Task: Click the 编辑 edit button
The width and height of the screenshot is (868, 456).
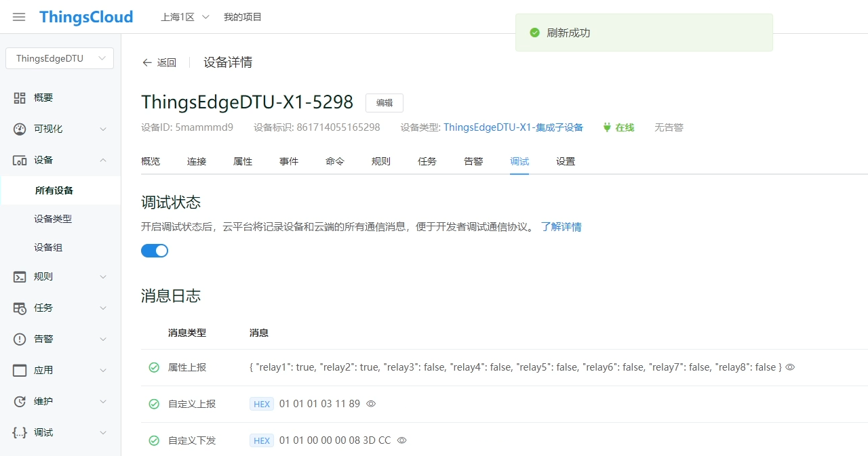Action: click(x=384, y=103)
